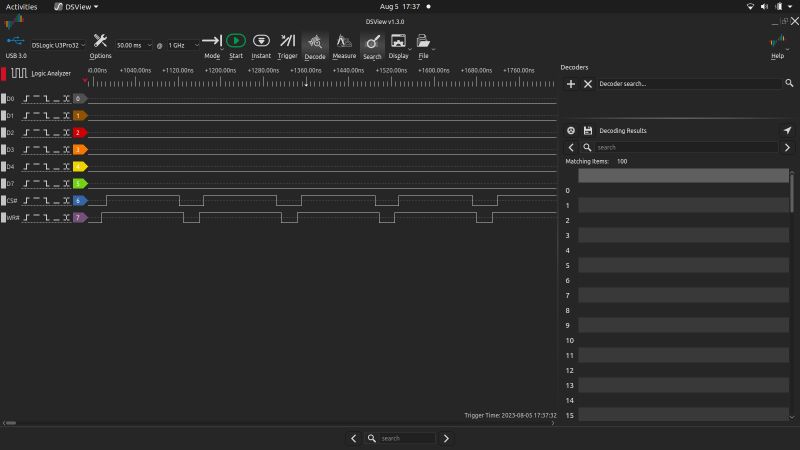
Task: Click the Decoding Results search field
Action: click(686, 147)
